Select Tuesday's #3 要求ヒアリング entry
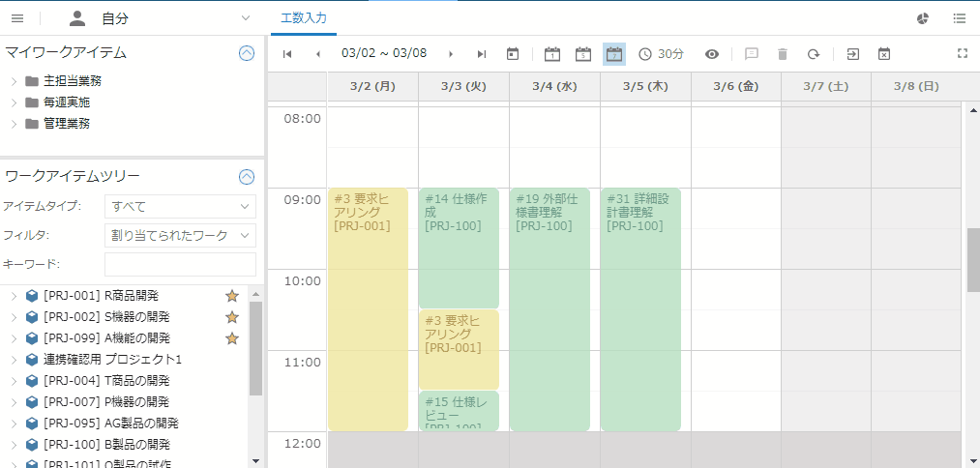 459,350
